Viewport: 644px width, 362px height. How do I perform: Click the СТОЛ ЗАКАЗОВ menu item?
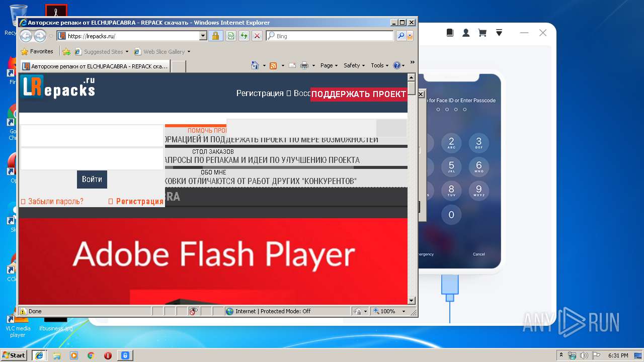coord(213,151)
